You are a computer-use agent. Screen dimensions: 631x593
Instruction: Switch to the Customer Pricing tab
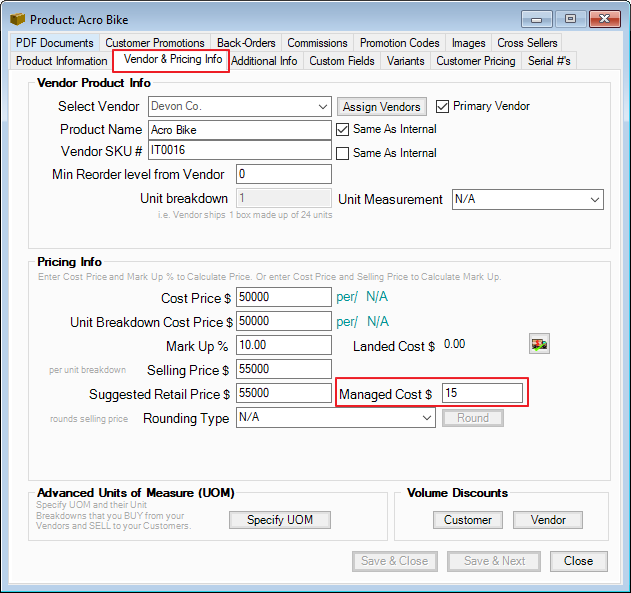476,61
